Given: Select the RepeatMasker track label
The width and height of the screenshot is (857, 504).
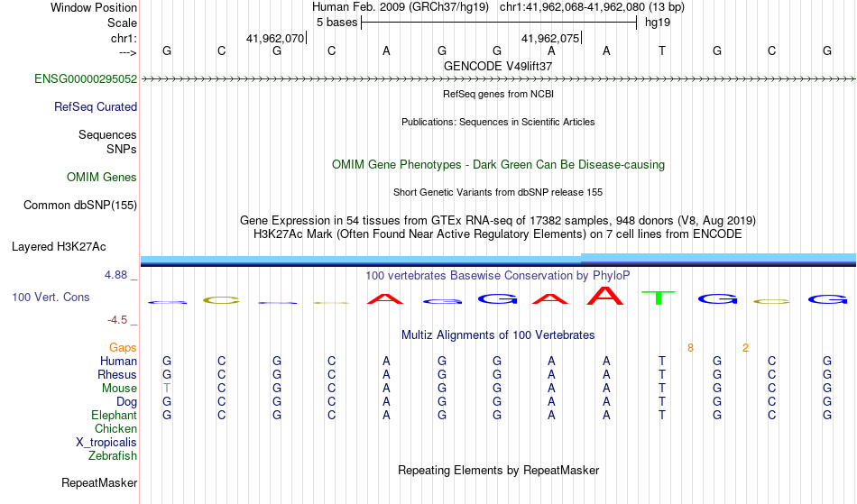Looking at the screenshot, I should [x=99, y=483].
